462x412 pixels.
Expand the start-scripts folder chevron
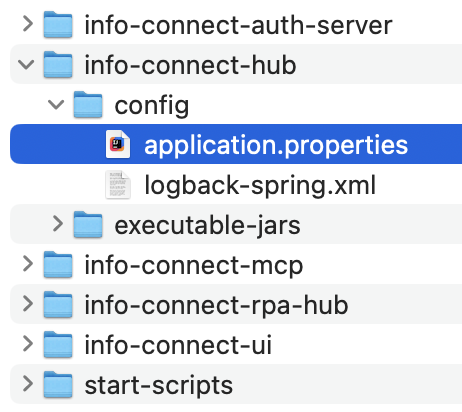click(28, 384)
